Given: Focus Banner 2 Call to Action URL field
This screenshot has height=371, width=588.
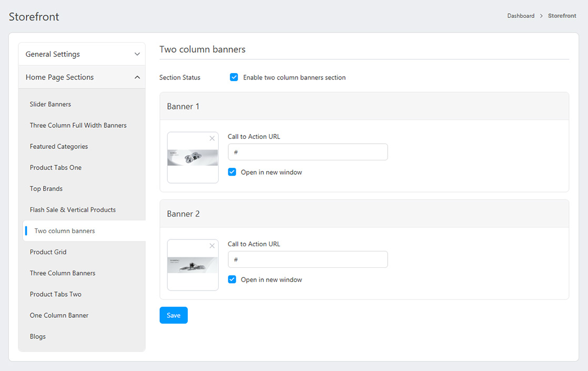Looking at the screenshot, I should [x=308, y=259].
